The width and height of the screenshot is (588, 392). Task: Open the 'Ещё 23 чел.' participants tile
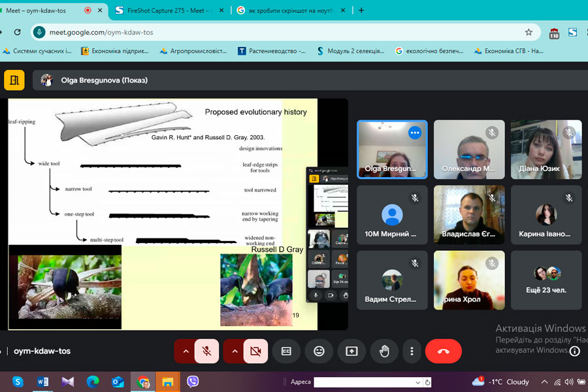coord(546,280)
